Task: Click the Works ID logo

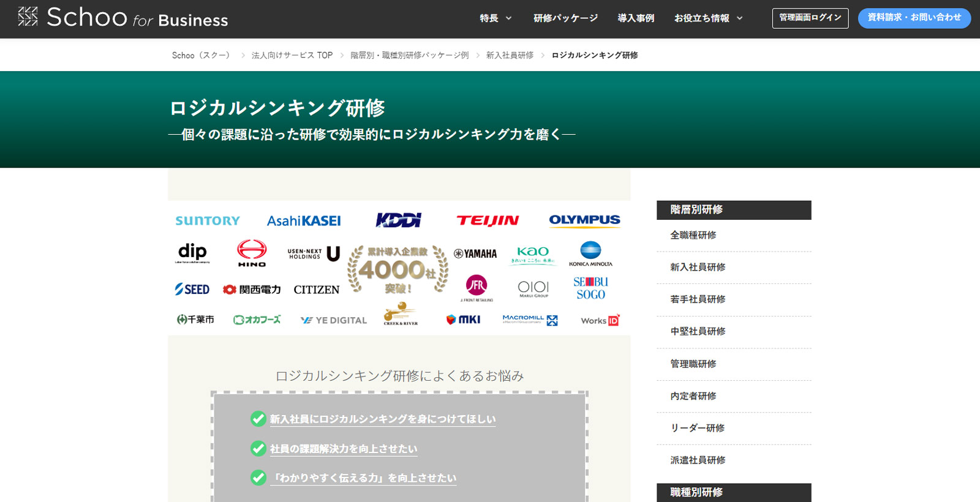Action: click(600, 320)
